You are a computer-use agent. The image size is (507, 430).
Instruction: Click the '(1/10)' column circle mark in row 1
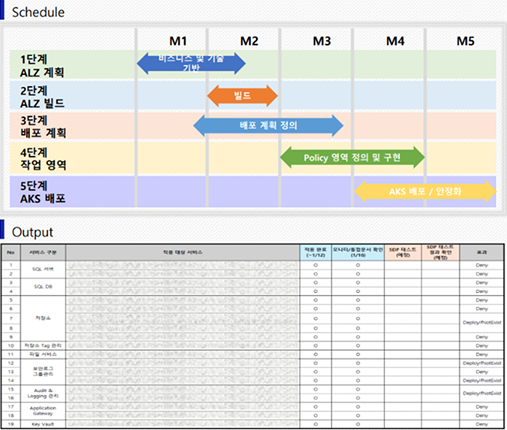[x=358, y=265]
